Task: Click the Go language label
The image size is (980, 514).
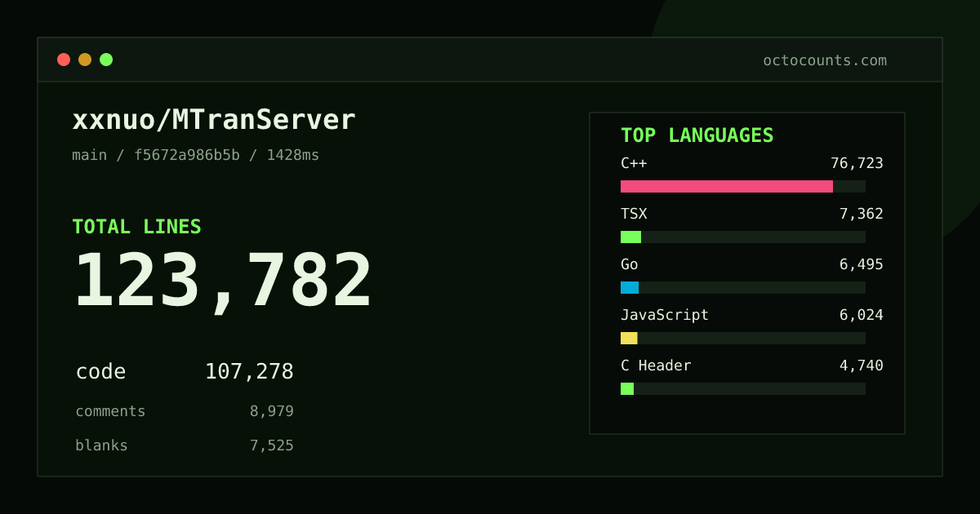Action: [630, 264]
